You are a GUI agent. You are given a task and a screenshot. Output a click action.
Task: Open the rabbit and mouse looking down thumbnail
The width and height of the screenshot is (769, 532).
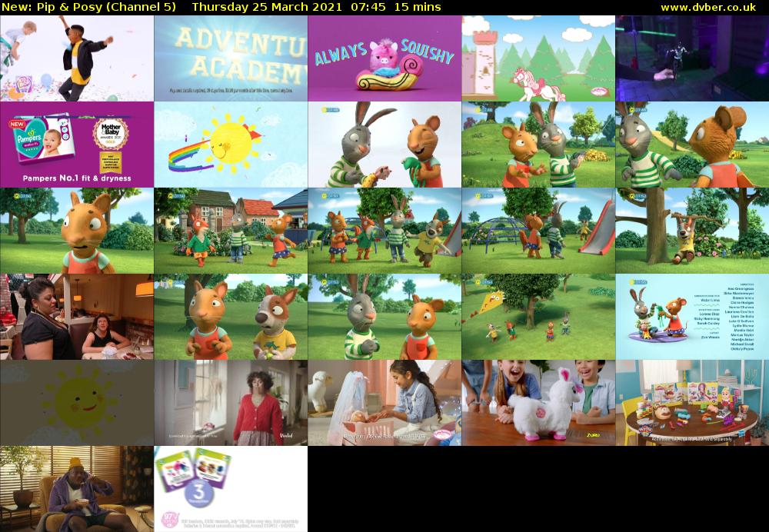click(384, 317)
